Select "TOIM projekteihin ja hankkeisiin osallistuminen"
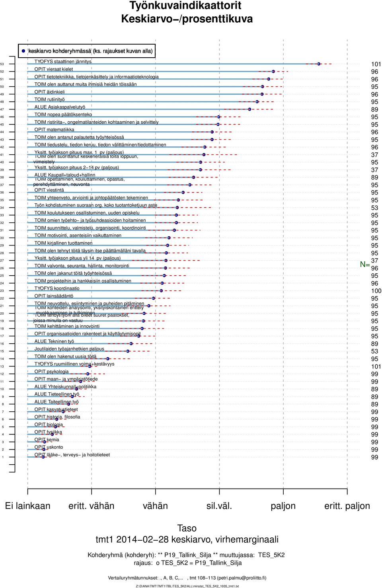The height and width of the screenshot is (588, 382). [x=83, y=281]
